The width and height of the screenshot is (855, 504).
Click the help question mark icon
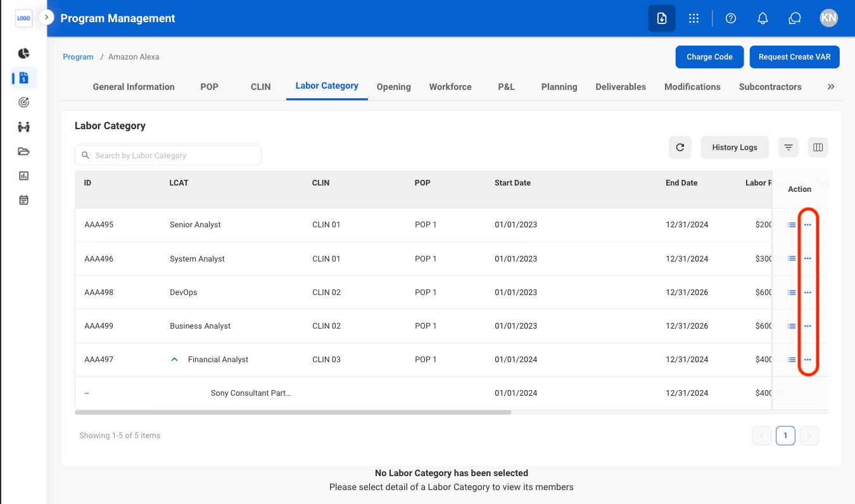click(x=731, y=18)
